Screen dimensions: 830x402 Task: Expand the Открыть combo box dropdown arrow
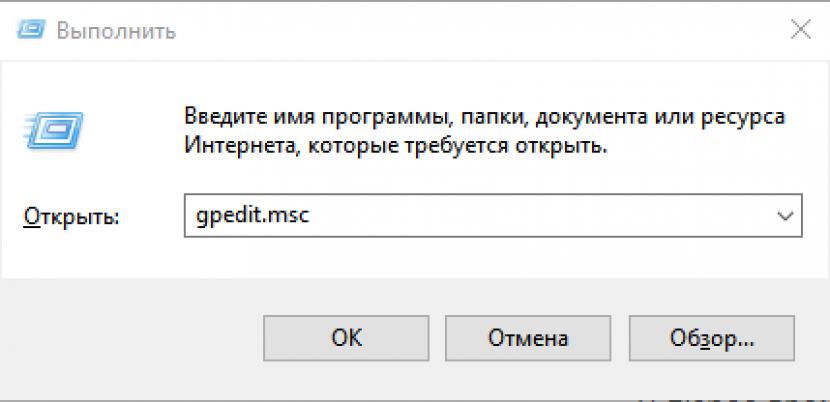[784, 216]
